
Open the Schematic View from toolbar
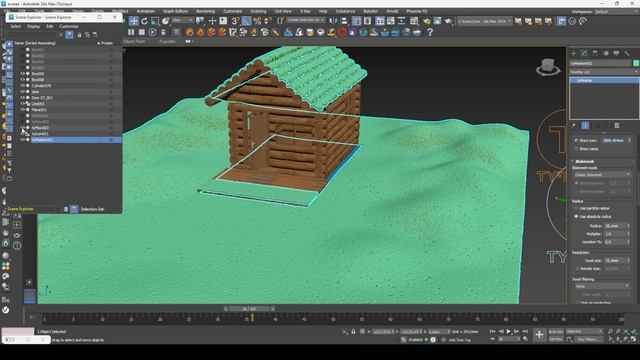tap(402, 21)
